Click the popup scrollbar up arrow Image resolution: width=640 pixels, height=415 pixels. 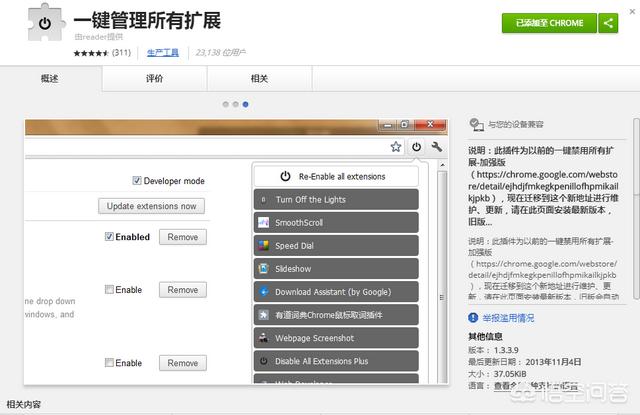tap(442, 165)
